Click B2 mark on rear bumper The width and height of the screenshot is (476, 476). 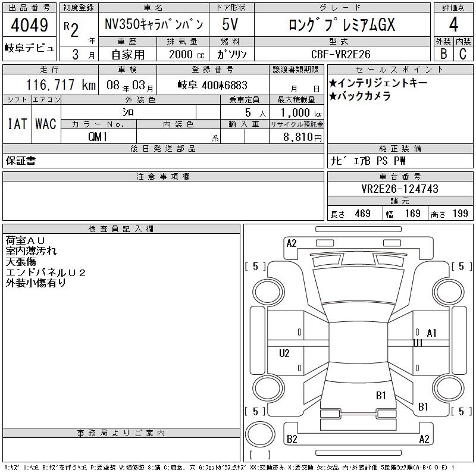pos(292,439)
